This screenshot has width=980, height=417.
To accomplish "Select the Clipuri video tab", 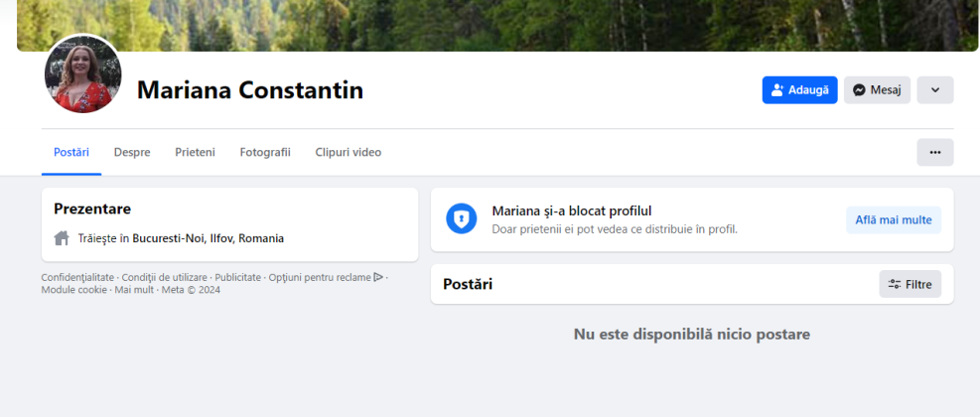I will [x=348, y=152].
